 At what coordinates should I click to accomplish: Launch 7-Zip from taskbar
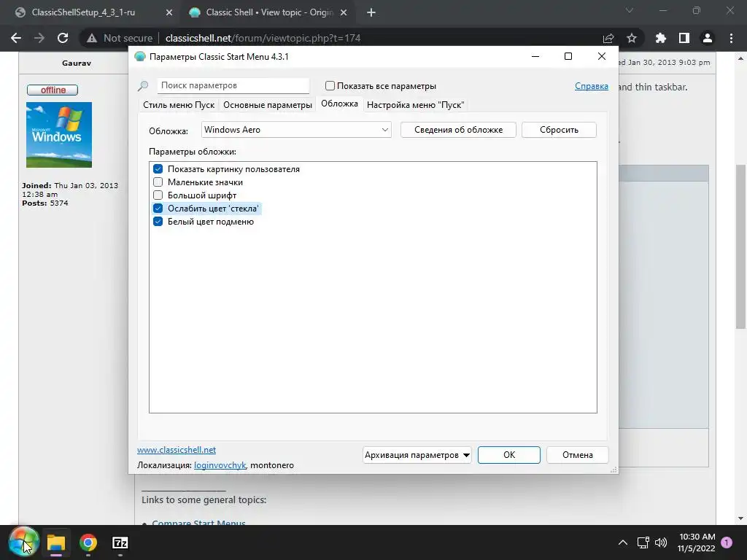(120, 542)
